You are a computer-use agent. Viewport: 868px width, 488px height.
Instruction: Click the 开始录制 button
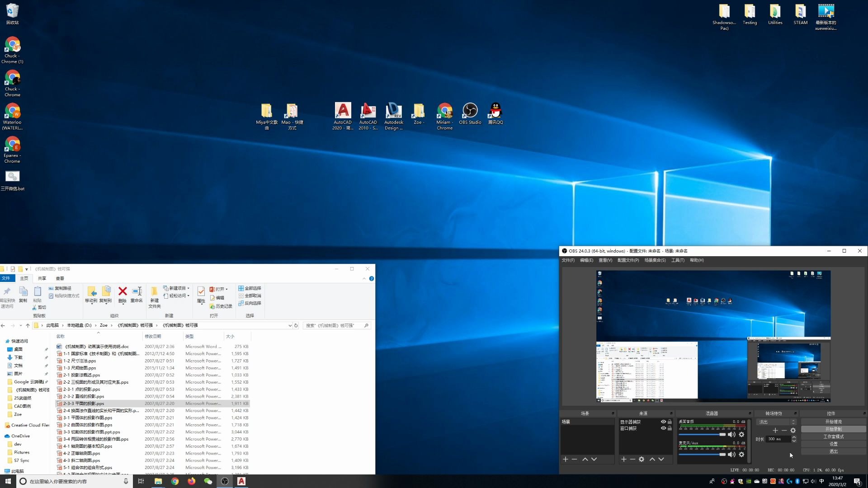point(833,429)
